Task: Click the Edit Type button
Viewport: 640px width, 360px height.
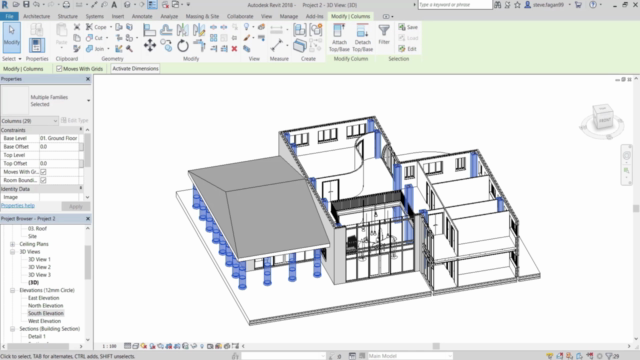Action: click(x=74, y=120)
